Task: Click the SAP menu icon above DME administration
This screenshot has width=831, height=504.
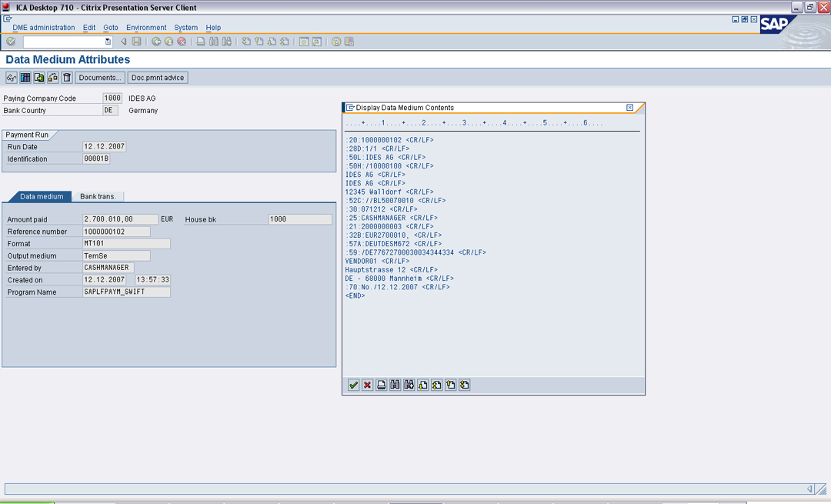Action: point(8,18)
